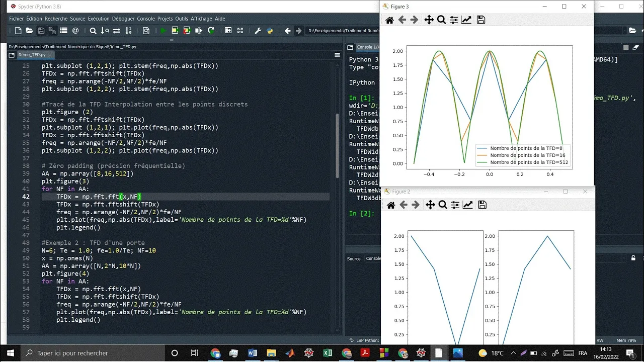Viewport: 644px width, 362px height.
Task: Click back arrow in Figure 3 toolbar
Action: (402, 20)
